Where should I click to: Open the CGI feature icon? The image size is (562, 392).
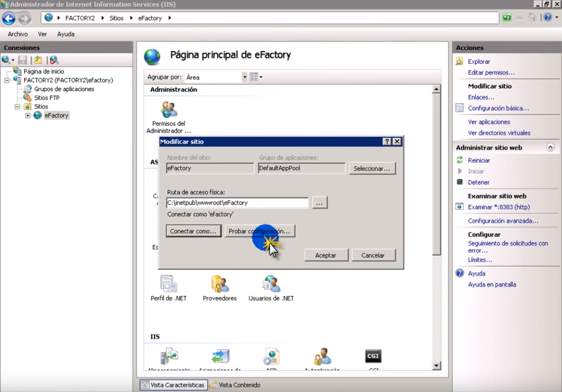[373, 357]
